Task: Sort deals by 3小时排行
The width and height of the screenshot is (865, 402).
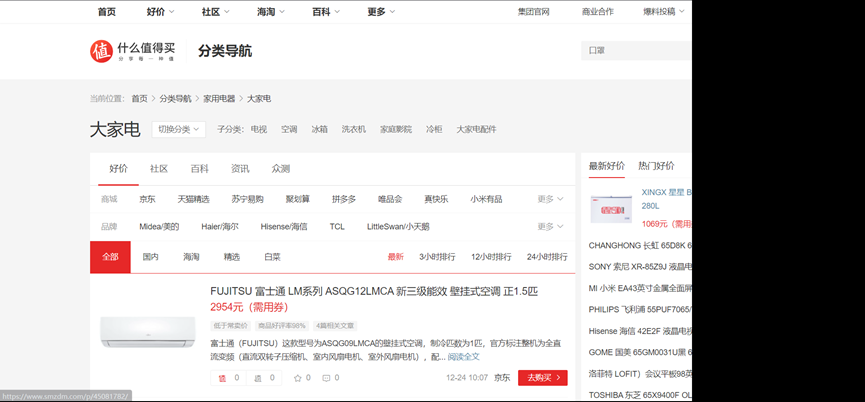Action: tap(437, 257)
